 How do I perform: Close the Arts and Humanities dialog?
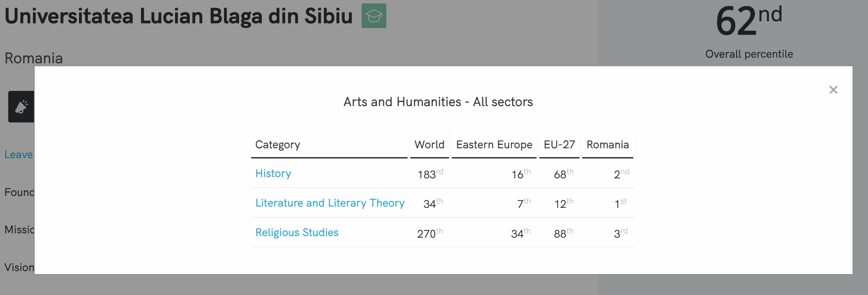(834, 90)
